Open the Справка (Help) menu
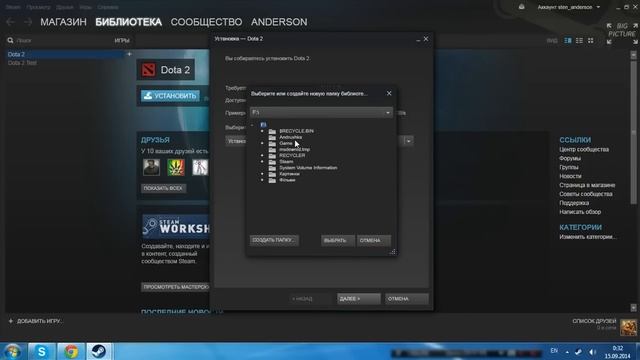Viewport: 640px width, 360px height. pos(108,7)
